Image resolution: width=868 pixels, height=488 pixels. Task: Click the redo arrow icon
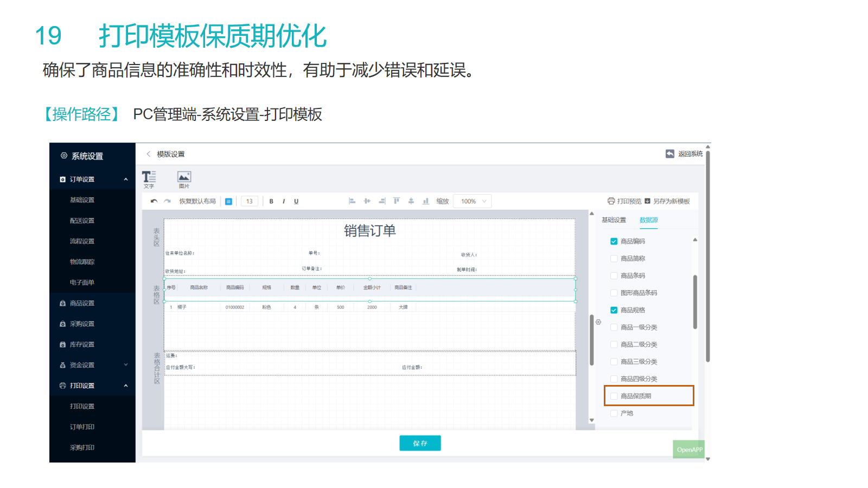tap(167, 201)
